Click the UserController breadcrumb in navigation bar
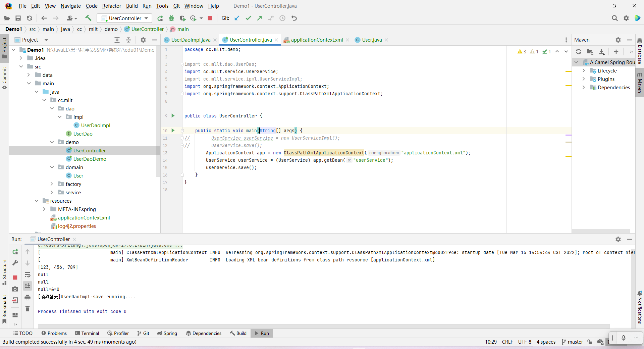Viewport: 644px width, 349px height. 144,29
